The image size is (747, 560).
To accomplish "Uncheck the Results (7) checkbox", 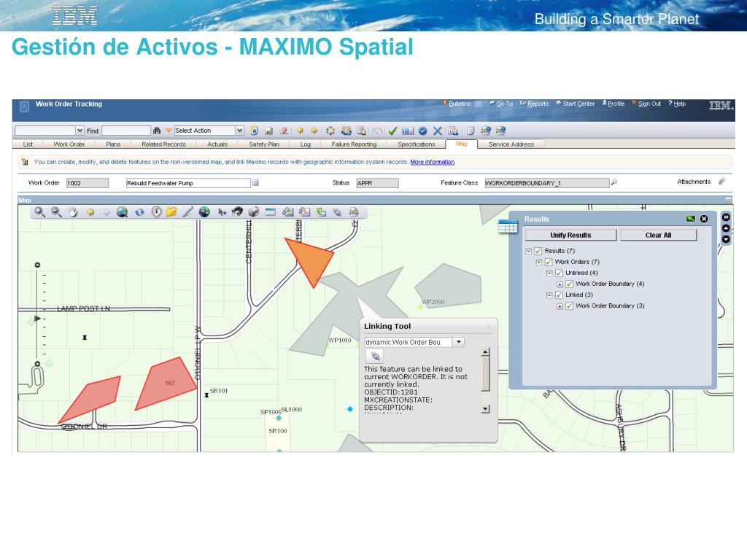I will (538, 251).
